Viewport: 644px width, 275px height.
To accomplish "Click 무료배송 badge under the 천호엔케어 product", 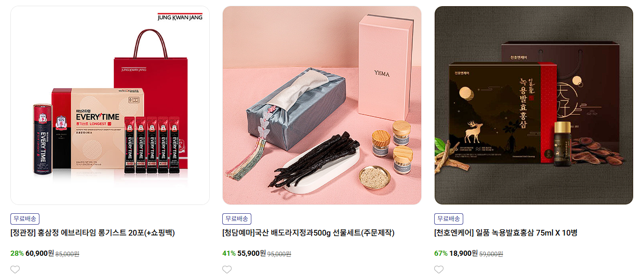I will (449, 219).
